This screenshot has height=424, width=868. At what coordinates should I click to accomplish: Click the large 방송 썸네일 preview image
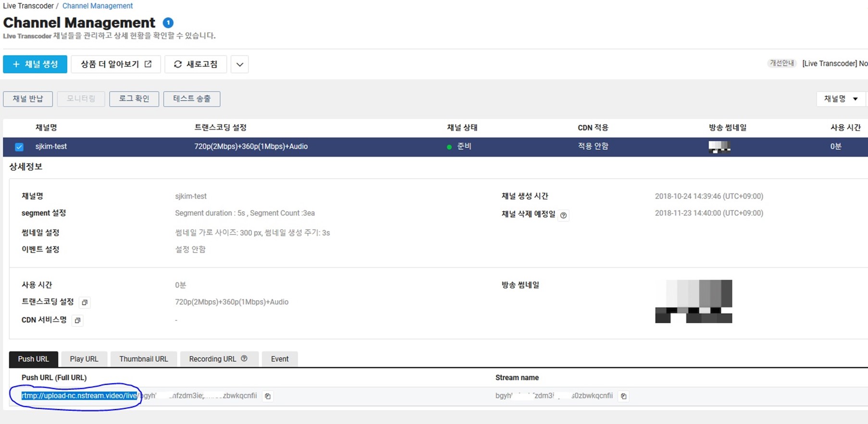[693, 301]
